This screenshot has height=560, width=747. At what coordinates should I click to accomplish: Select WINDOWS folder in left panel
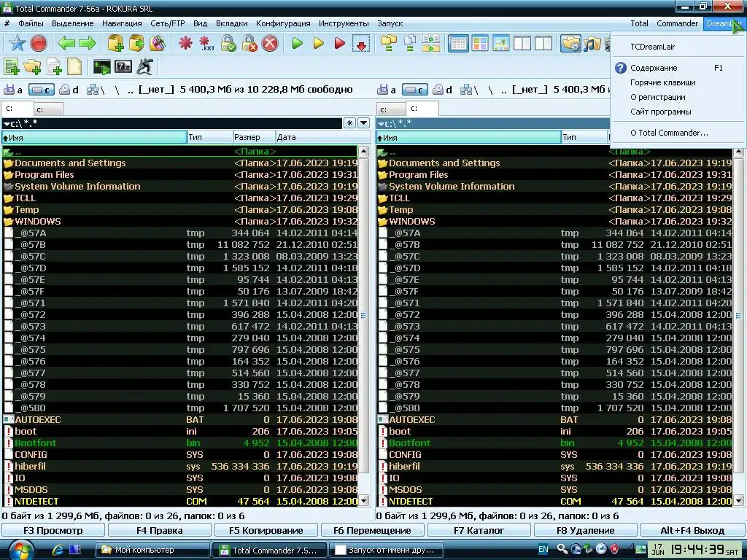(x=180, y=222)
